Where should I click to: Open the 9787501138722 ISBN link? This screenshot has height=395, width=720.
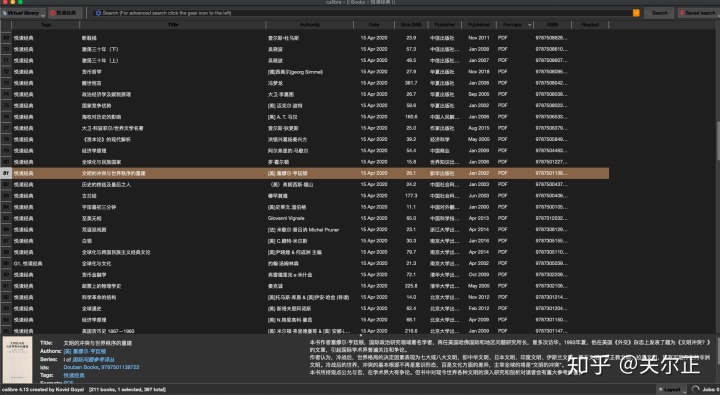(x=120, y=367)
